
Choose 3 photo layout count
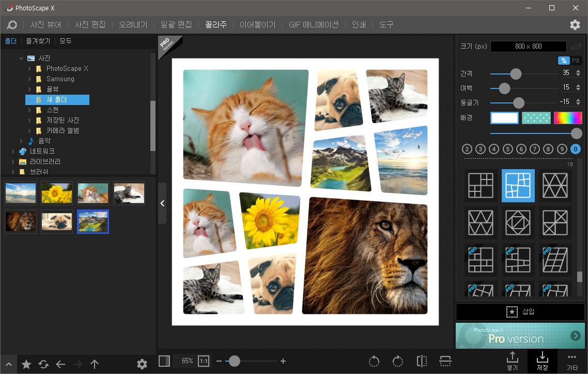481,149
